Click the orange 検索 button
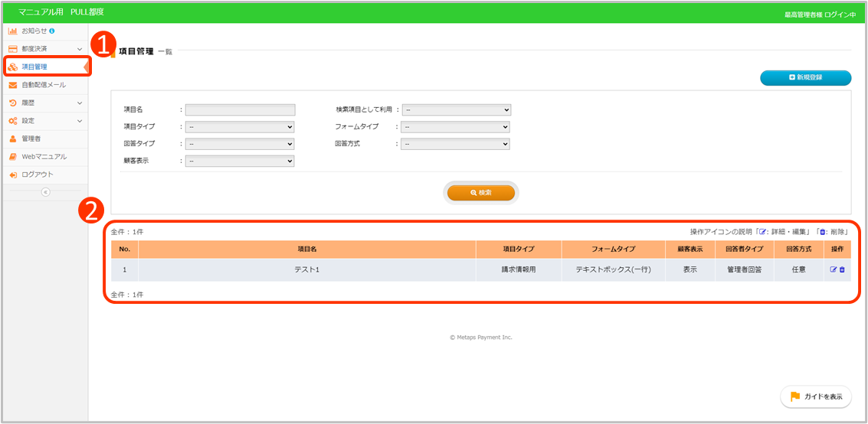 (x=481, y=193)
